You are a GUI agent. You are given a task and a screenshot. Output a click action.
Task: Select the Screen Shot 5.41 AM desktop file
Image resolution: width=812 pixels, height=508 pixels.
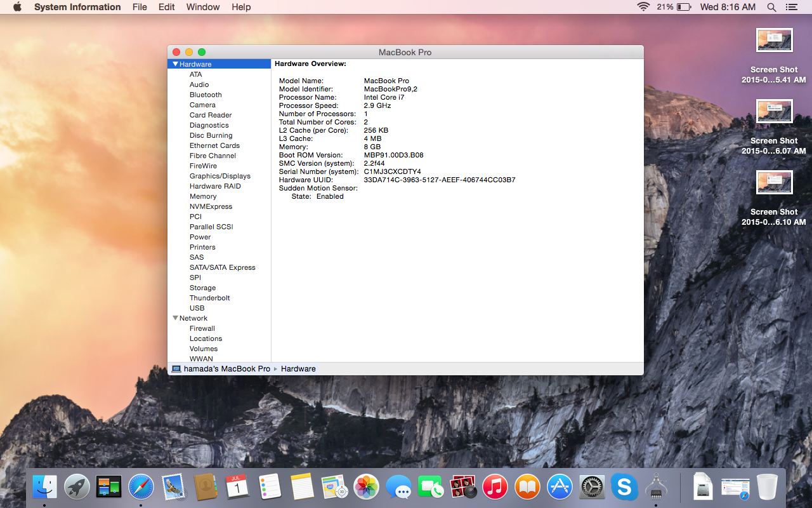(x=774, y=56)
